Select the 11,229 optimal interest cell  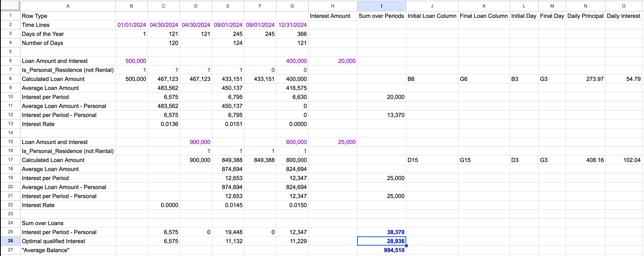[x=292, y=241]
